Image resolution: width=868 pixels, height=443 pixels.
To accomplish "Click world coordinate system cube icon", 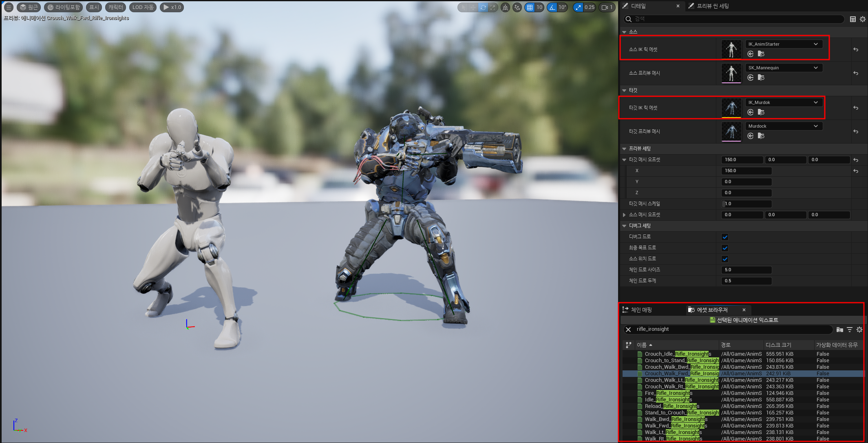I will coord(505,7).
